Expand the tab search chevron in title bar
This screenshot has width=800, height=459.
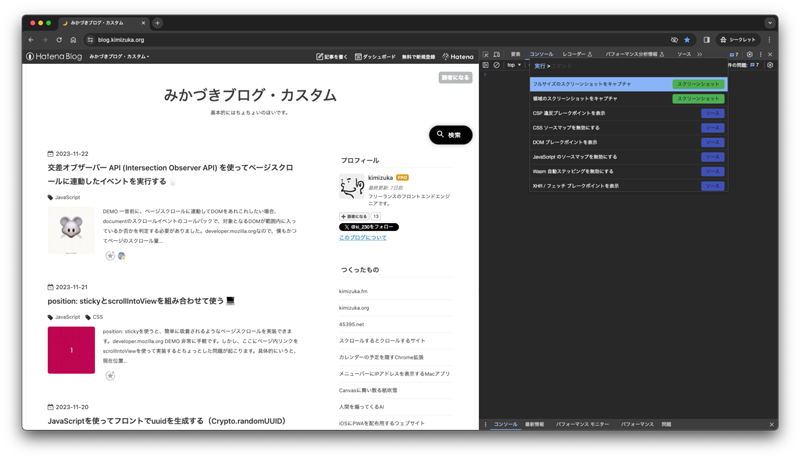(x=770, y=23)
